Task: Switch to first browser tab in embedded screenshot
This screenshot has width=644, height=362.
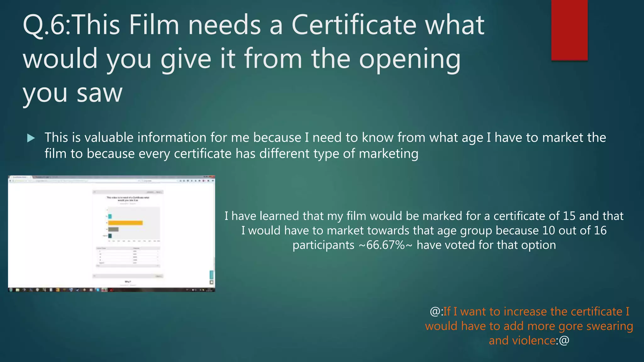Action: 20,177
